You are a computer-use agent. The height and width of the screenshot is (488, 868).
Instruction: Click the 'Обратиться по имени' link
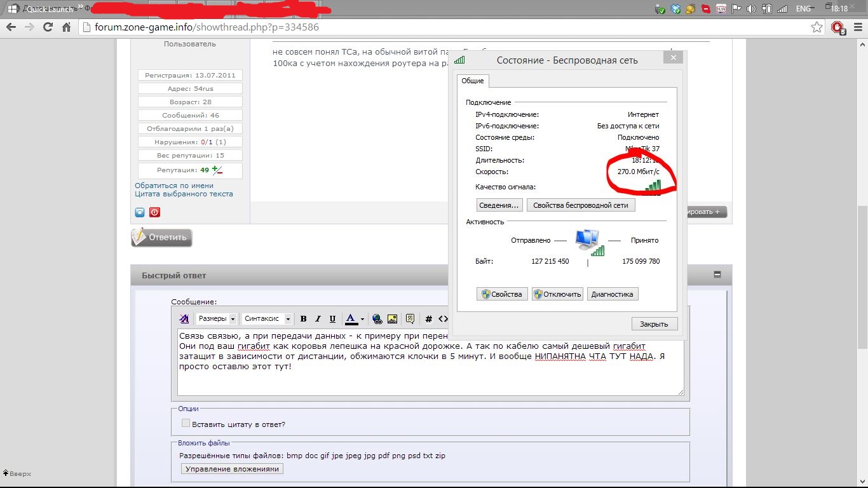click(174, 186)
